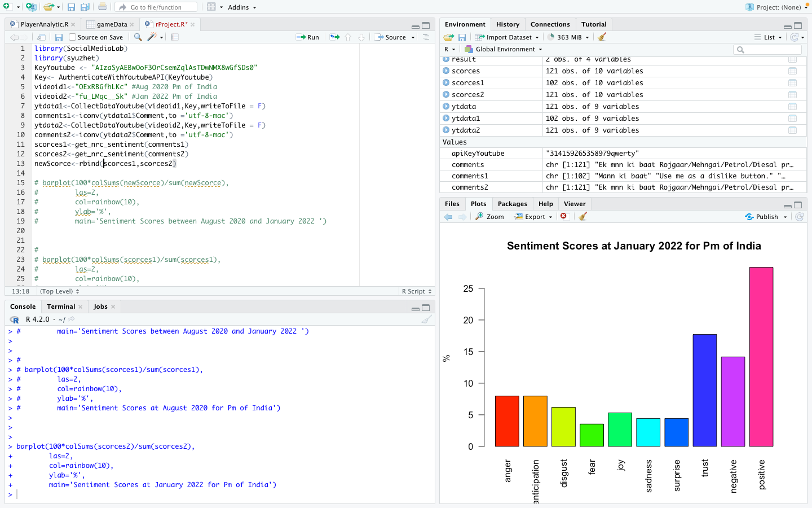Expand the ytdata data frame details
Image resolution: width=812 pixels, height=508 pixels.
tap(446, 107)
